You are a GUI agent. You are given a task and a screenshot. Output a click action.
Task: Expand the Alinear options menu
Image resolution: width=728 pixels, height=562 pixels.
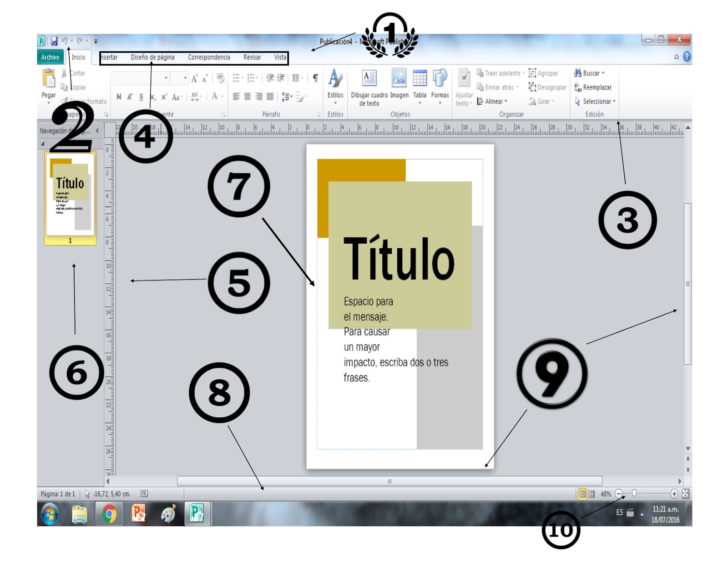[x=494, y=101]
